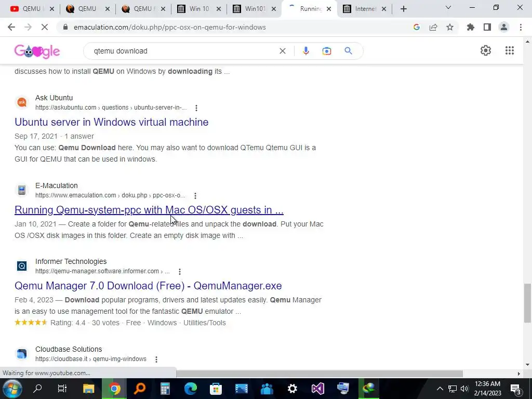Search by image with camera icon
This screenshot has height=399, width=532.
tap(327, 51)
